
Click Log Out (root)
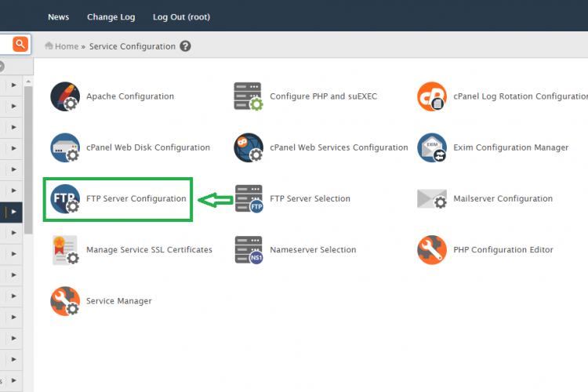click(182, 17)
